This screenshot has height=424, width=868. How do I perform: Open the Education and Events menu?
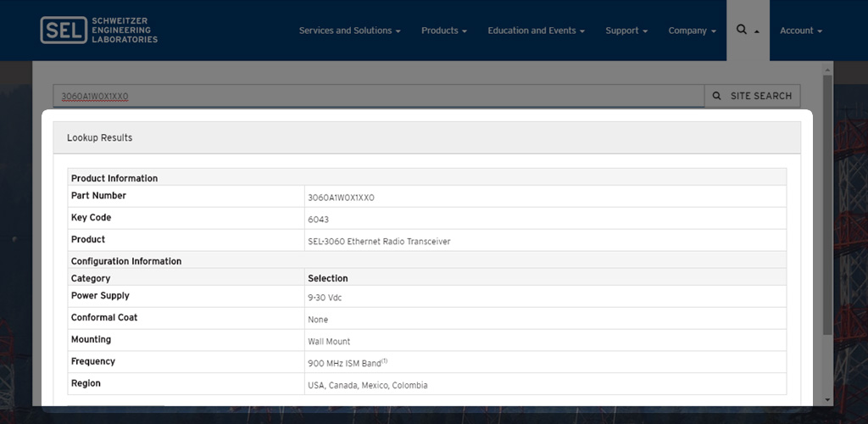(536, 31)
